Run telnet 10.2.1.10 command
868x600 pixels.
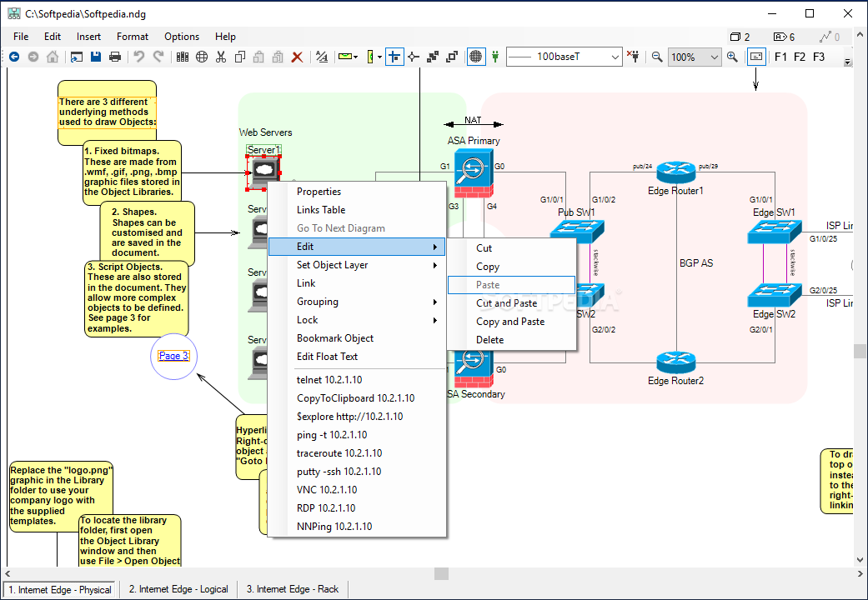pos(357,380)
